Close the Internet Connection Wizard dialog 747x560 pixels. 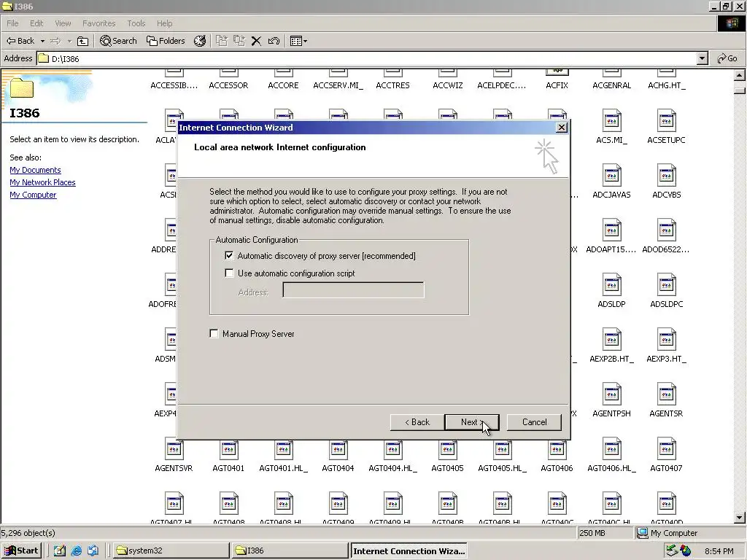[x=562, y=127]
